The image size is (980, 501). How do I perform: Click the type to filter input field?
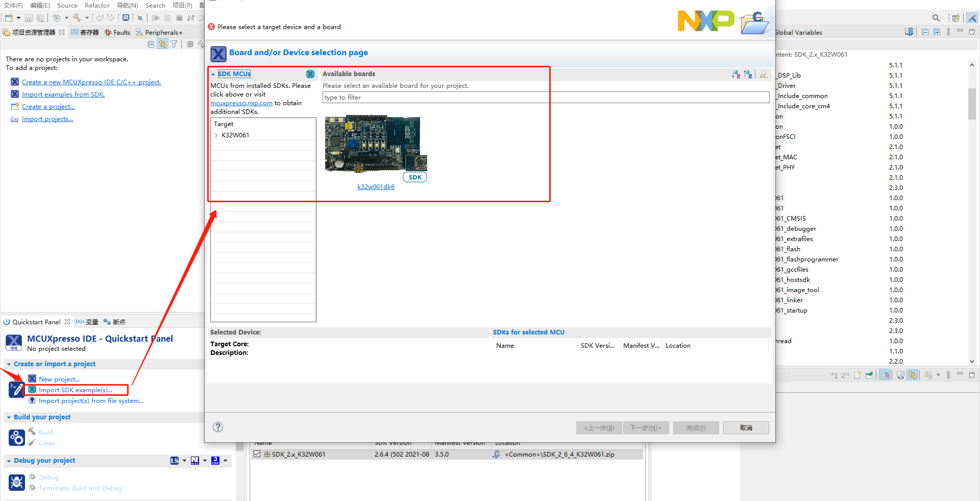[x=546, y=98]
